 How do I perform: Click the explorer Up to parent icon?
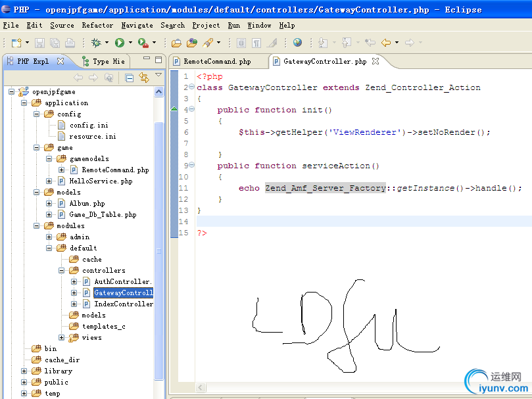[109, 78]
